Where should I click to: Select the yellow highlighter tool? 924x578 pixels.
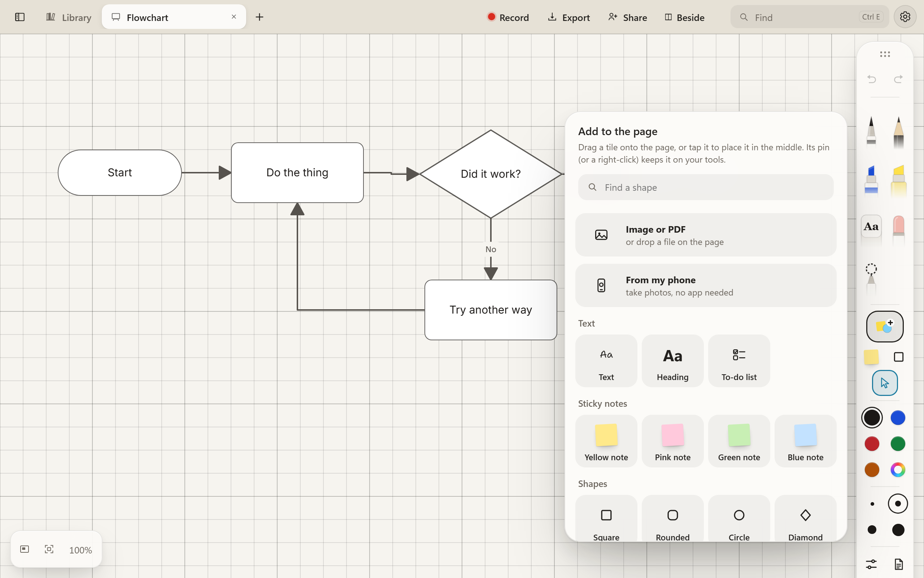[898, 181]
